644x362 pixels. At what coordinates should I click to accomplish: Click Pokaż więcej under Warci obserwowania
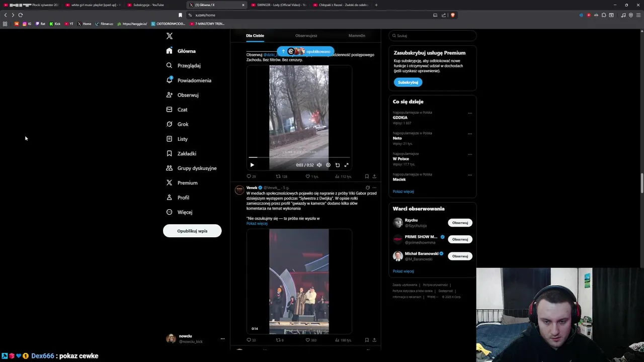pyautogui.click(x=404, y=271)
